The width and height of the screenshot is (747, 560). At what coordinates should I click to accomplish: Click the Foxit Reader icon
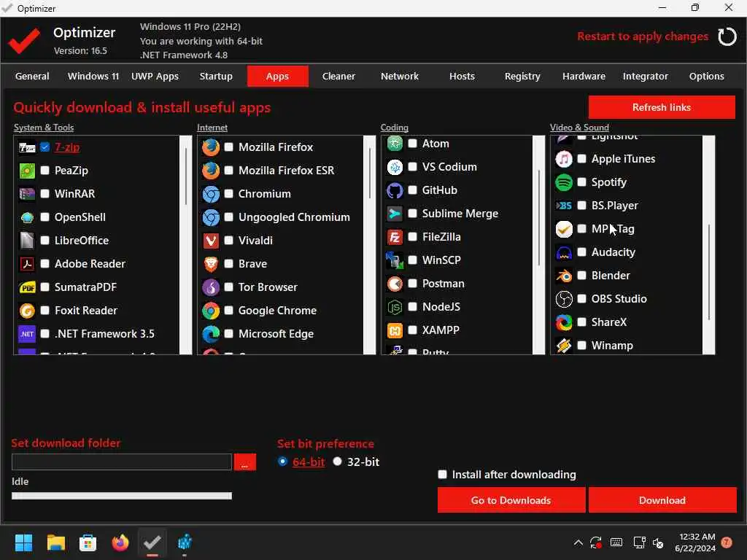[x=27, y=311]
